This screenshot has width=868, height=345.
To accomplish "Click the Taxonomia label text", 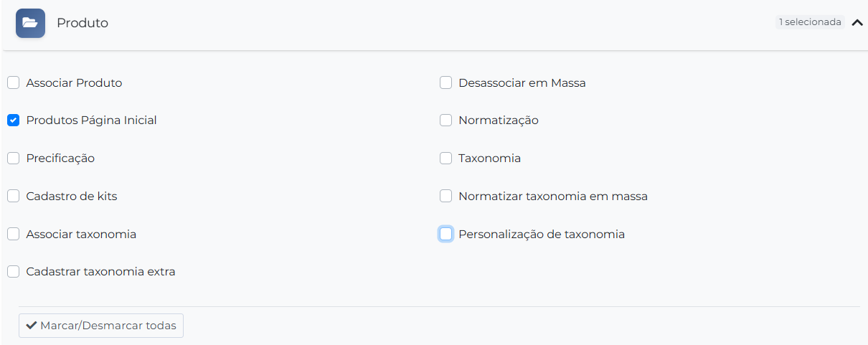I will coord(489,158).
